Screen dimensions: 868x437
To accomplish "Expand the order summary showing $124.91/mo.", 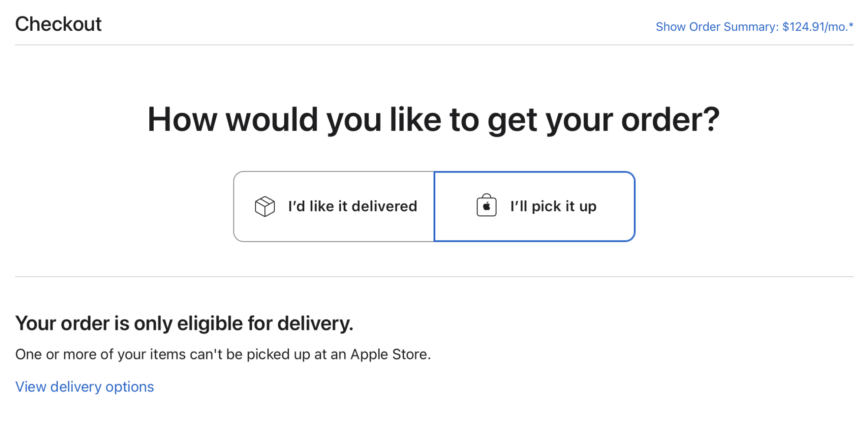I will point(754,27).
